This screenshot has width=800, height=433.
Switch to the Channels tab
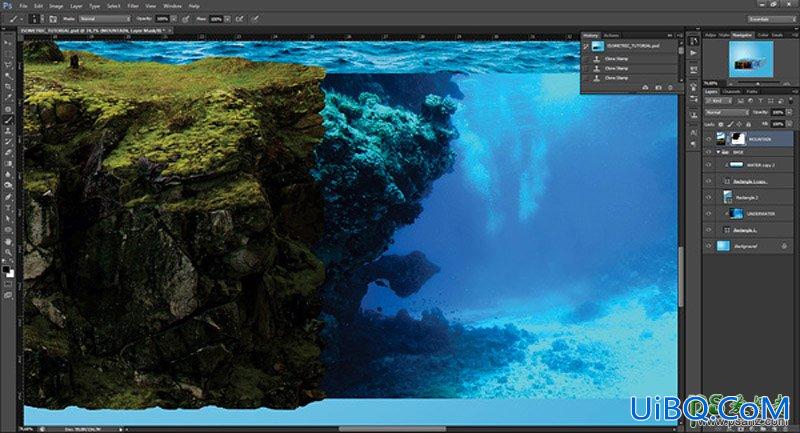pyautogui.click(x=731, y=92)
